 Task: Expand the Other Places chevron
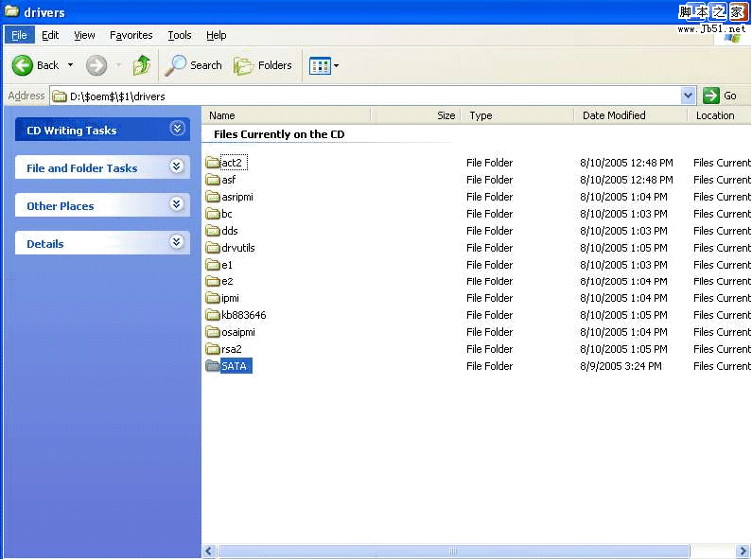pos(177,204)
